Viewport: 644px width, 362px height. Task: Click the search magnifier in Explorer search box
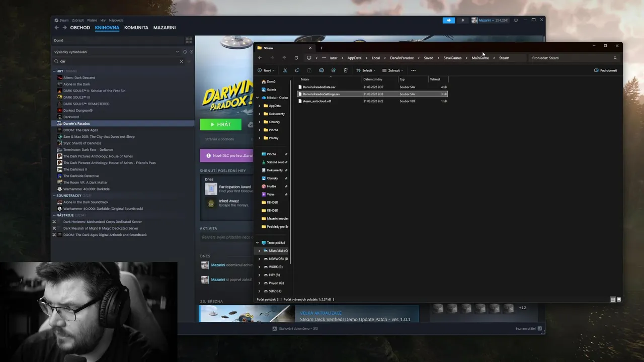615,58
